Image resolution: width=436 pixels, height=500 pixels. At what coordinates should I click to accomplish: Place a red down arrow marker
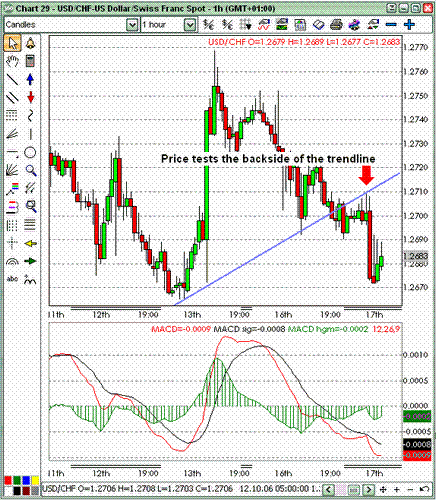pyautogui.click(x=30, y=98)
